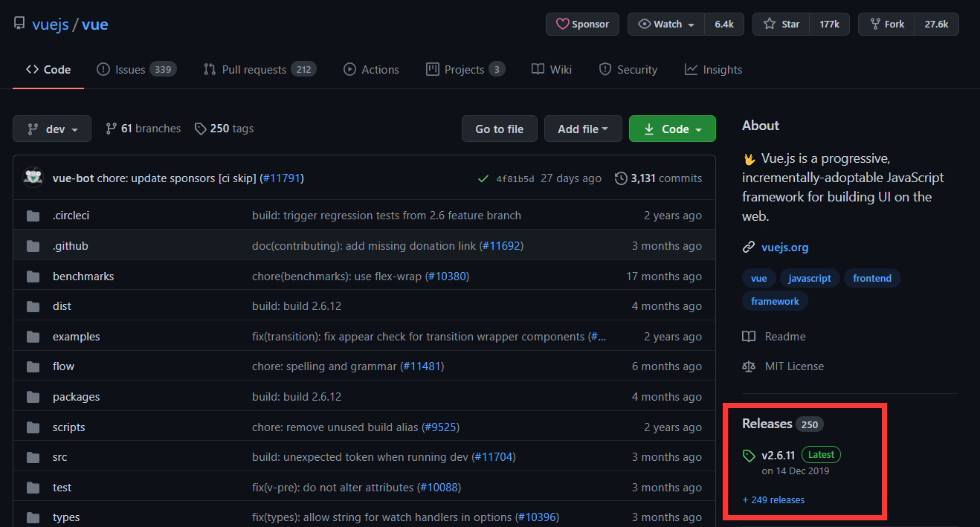Image resolution: width=980 pixels, height=527 pixels.
Task: Open the dev branch selector dropdown
Action: (52, 129)
